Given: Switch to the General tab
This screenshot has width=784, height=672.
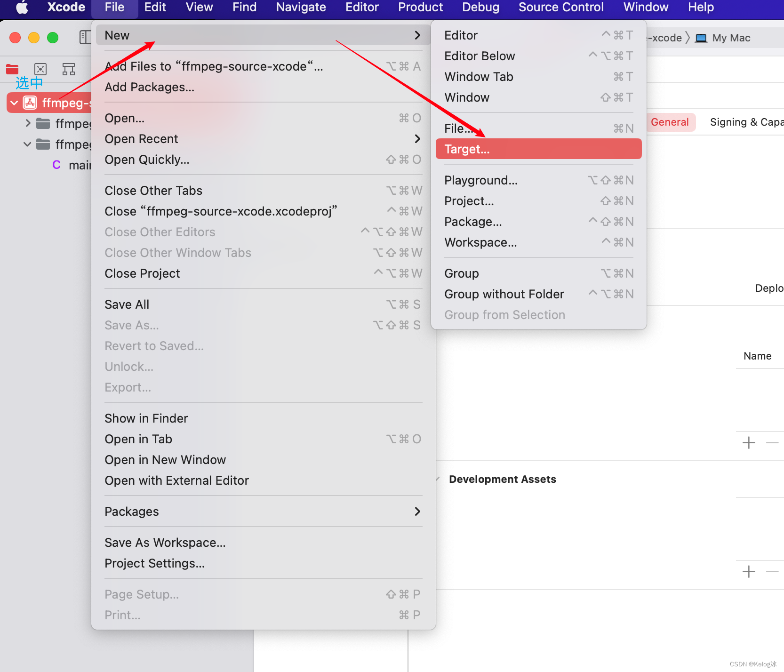Looking at the screenshot, I should point(670,122).
